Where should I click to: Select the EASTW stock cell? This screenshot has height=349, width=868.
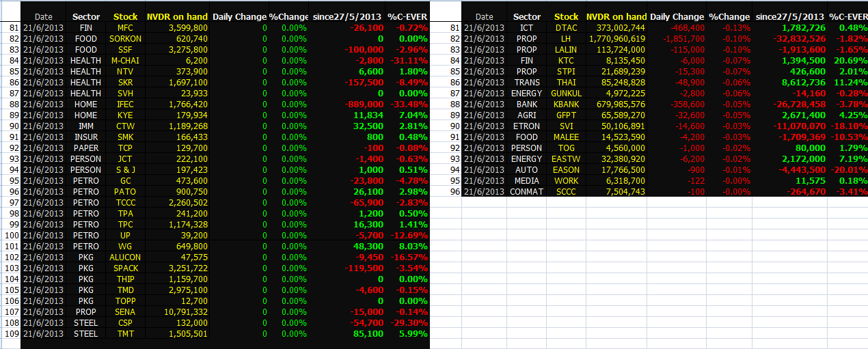(566, 159)
